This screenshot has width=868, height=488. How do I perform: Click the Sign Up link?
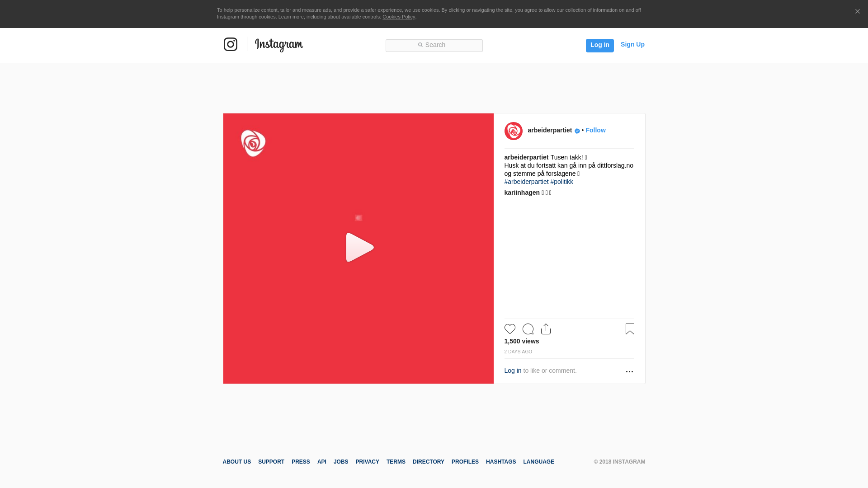pyautogui.click(x=632, y=44)
